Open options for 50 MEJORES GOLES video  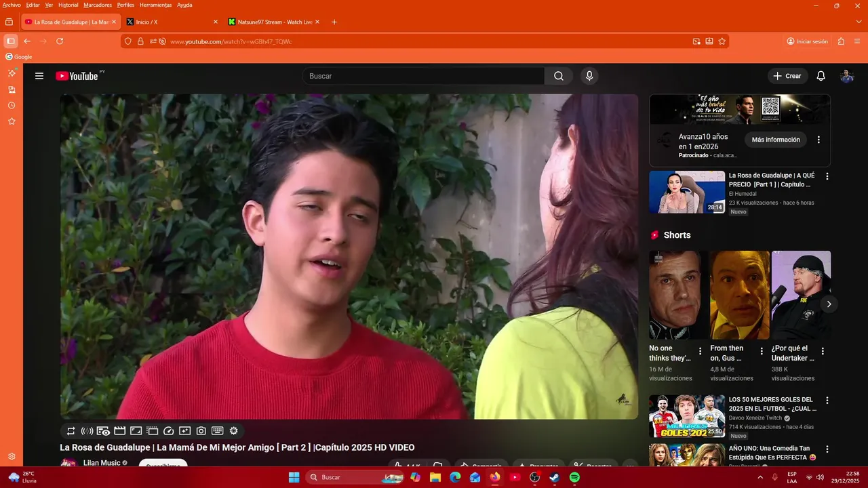827,401
